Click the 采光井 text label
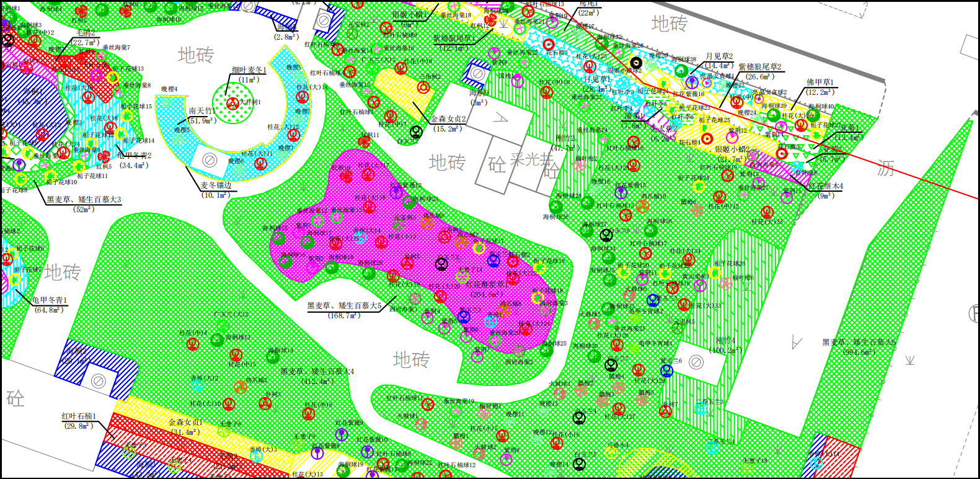This screenshot has height=479, width=980. pos(531,160)
